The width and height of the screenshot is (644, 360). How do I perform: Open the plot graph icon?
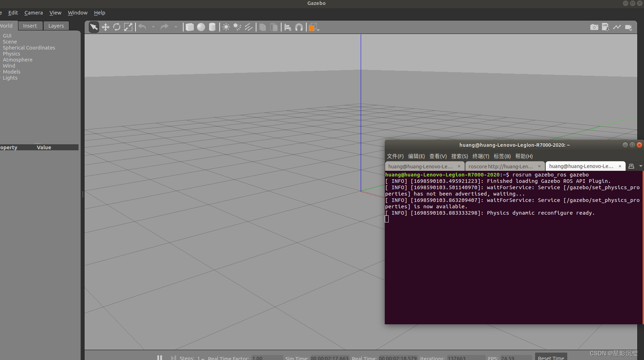[617, 27]
